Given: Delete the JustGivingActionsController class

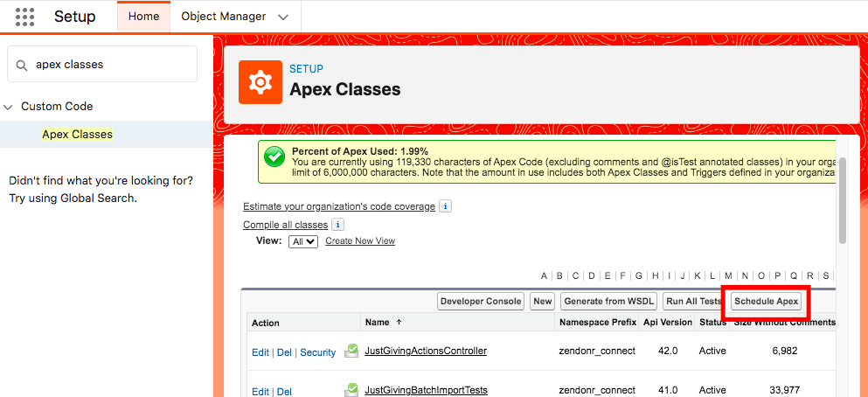Looking at the screenshot, I should coord(284,352).
